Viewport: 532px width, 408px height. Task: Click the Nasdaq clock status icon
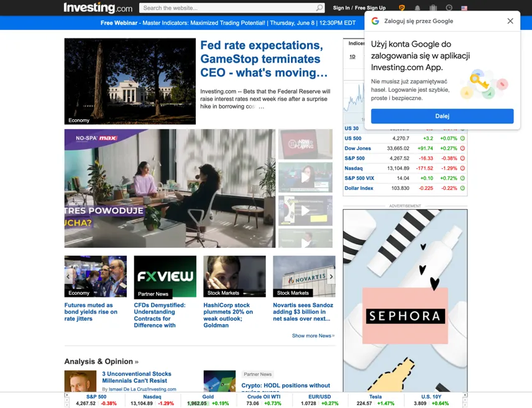pyautogui.click(x=462, y=168)
